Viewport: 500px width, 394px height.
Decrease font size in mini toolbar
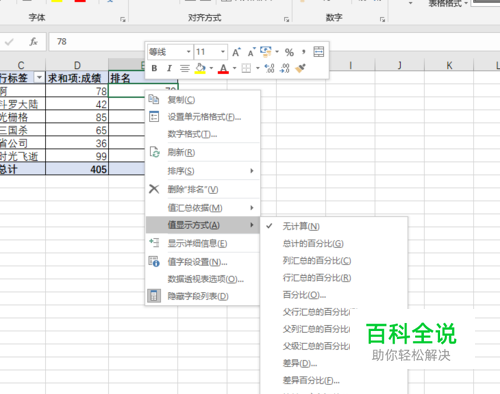(251, 52)
